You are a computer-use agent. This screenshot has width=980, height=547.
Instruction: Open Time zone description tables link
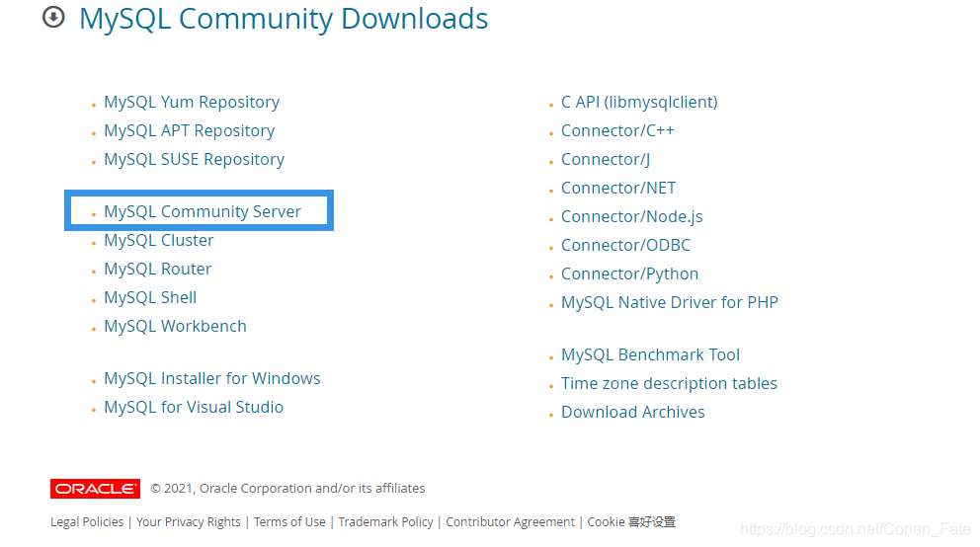(669, 383)
